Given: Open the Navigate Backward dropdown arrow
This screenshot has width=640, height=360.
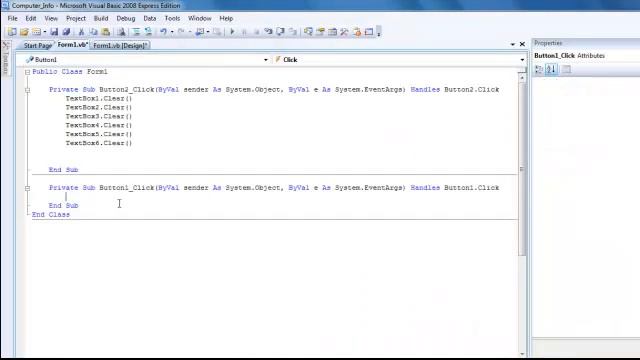Looking at the screenshot, I should tap(208, 32).
